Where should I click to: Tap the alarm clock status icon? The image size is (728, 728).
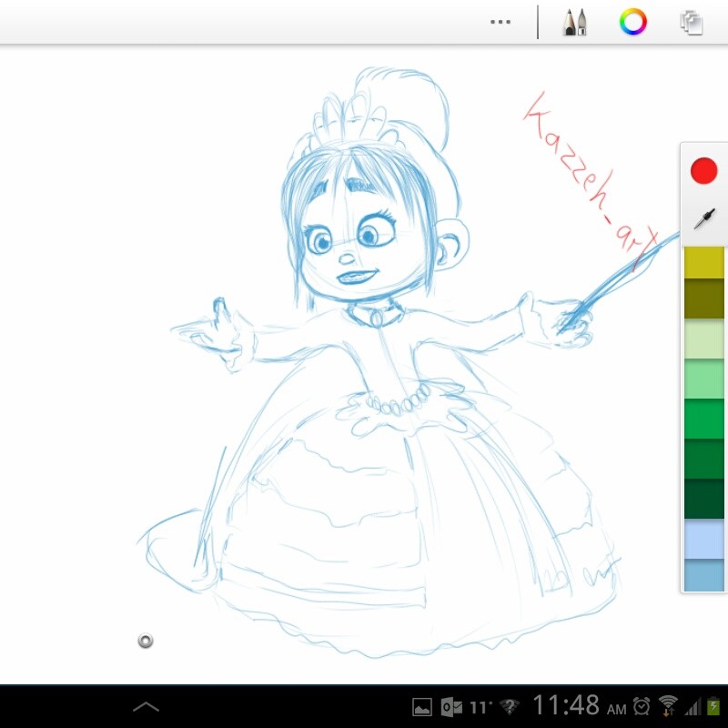coord(642,706)
